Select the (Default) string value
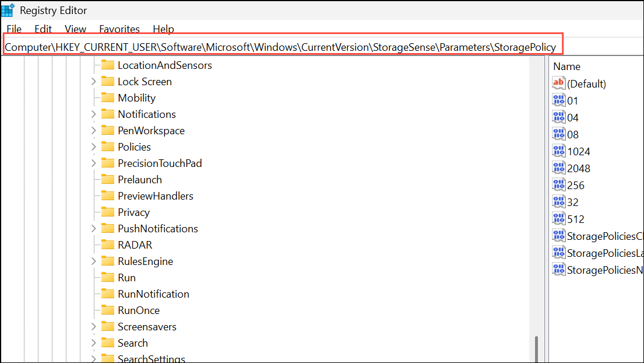The width and height of the screenshot is (644, 363). (586, 84)
